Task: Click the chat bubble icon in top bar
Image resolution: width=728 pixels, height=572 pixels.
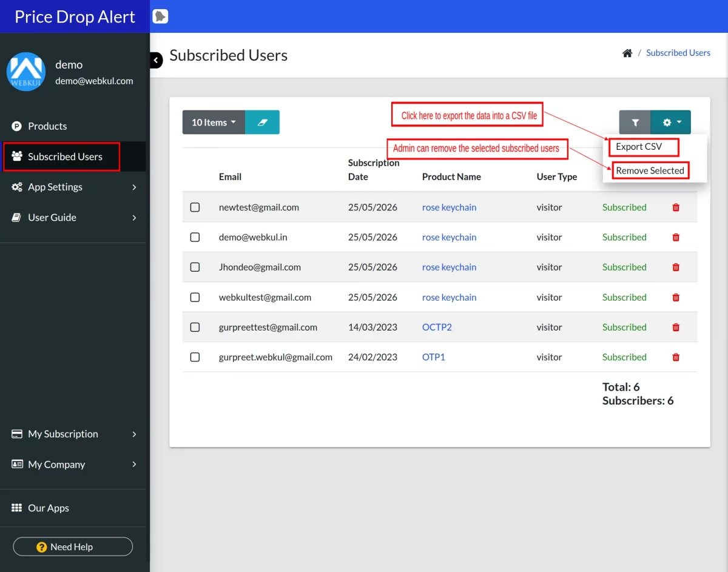Action: pyautogui.click(x=160, y=16)
